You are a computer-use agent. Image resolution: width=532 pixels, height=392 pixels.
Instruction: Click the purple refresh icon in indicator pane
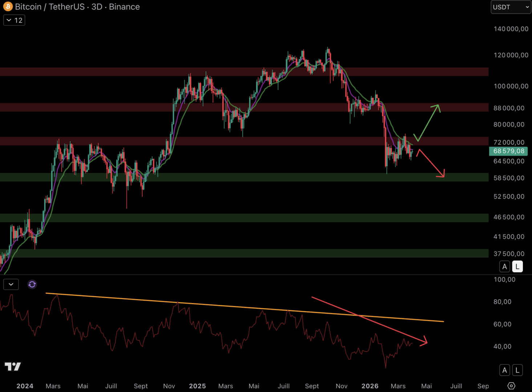32,285
